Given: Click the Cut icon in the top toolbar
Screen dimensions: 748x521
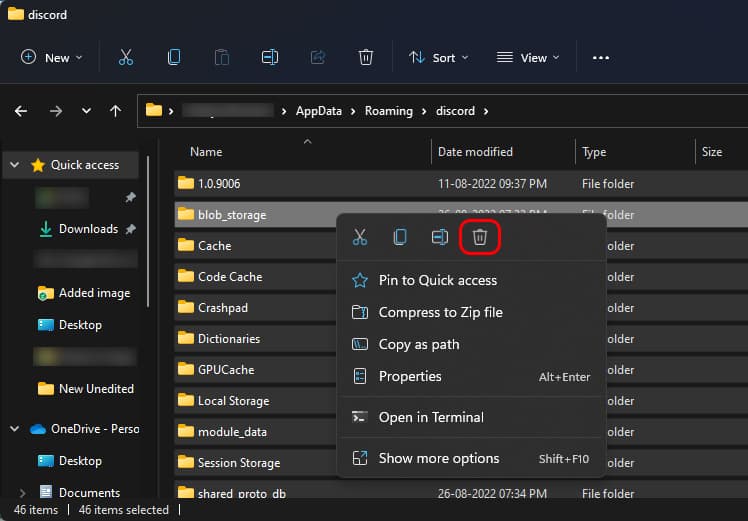Looking at the screenshot, I should tap(126, 58).
